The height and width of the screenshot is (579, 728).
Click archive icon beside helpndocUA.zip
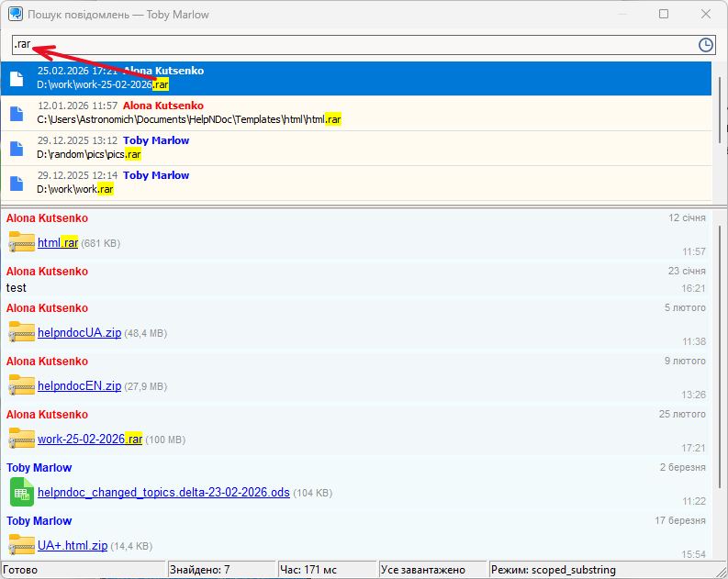pos(21,332)
